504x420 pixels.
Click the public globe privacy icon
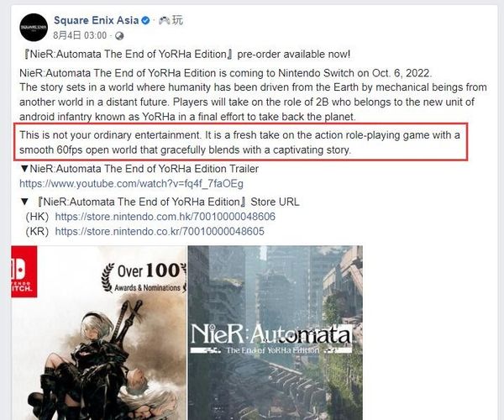[x=119, y=35]
